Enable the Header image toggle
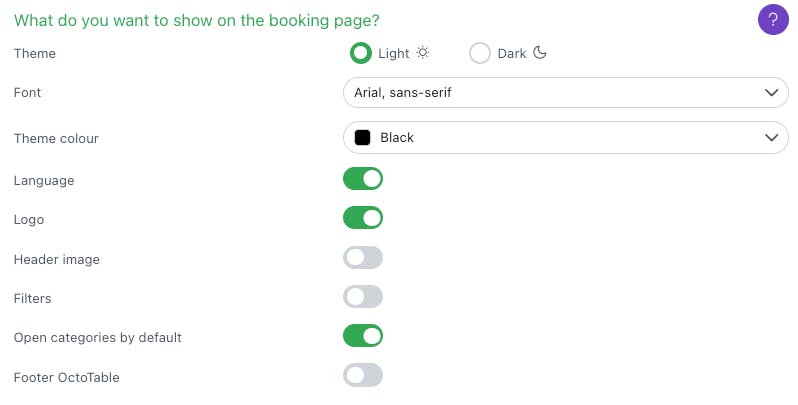Screen dimensions: 798x405 click(x=363, y=258)
